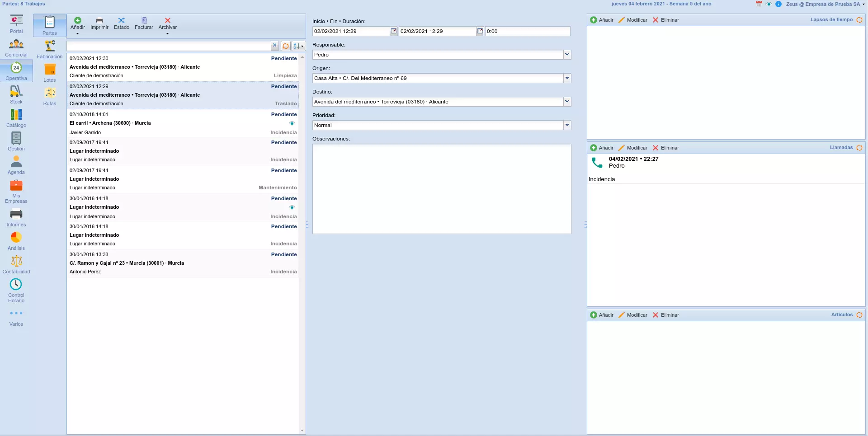Toggle eye icon on 30/04/2016 Lugar indeterminado entry
Viewport: 868px width, 436px height.
tap(292, 207)
